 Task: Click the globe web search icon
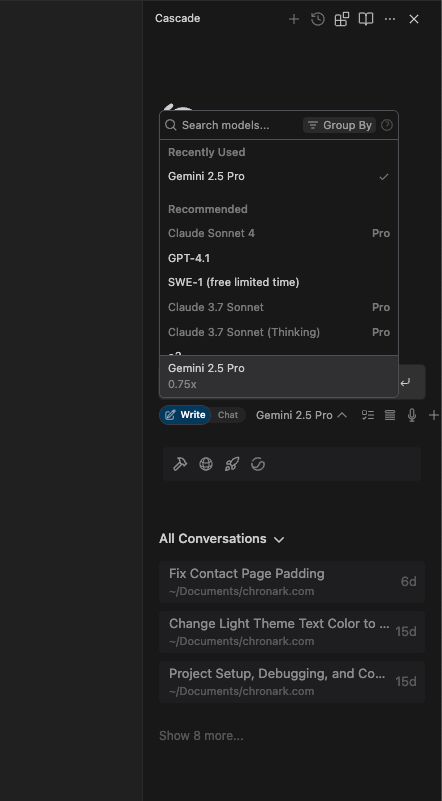pos(206,464)
